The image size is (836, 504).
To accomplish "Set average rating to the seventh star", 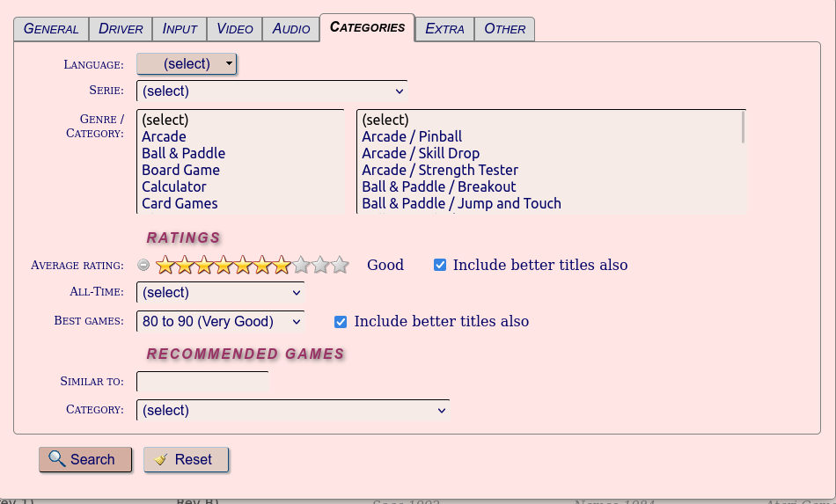I will click(282, 265).
